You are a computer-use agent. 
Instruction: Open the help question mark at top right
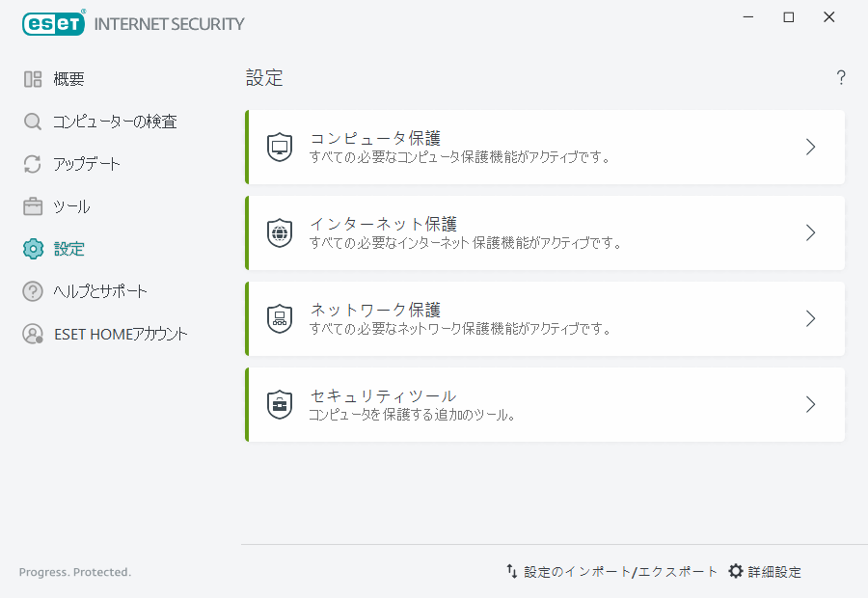840,77
